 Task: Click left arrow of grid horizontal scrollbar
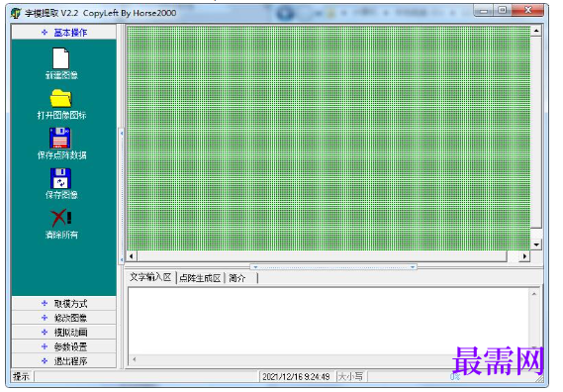132,256
